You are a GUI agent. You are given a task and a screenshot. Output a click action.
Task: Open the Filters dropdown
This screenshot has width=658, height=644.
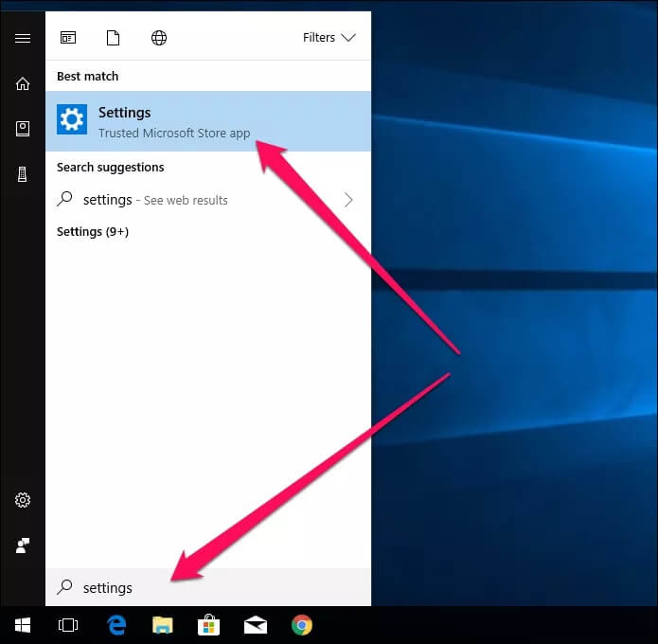pyautogui.click(x=329, y=38)
